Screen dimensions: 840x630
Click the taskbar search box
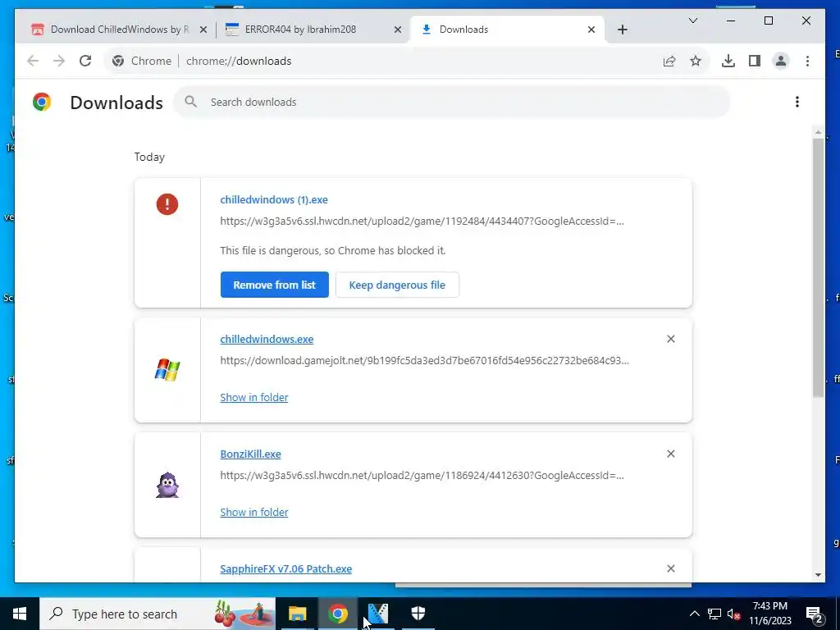157,614
